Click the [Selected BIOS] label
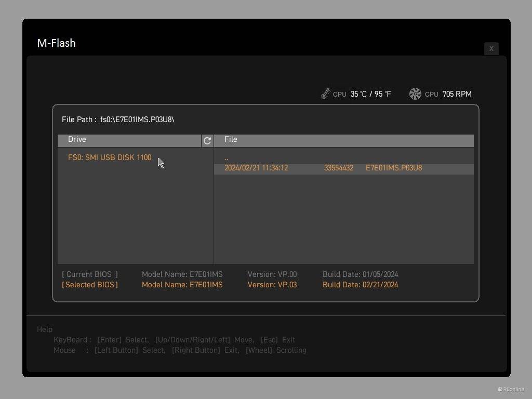 pos(90,285)
